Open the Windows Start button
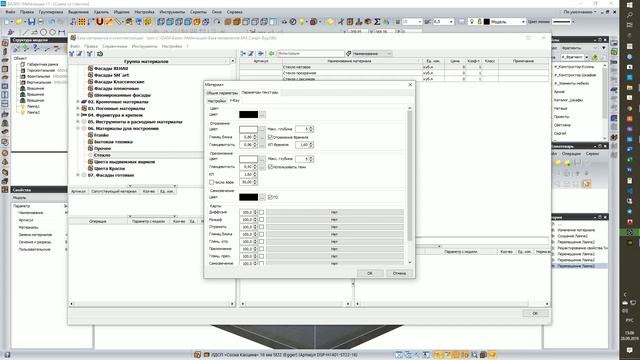This screenshot has width=640, height=360. [629, 4]
